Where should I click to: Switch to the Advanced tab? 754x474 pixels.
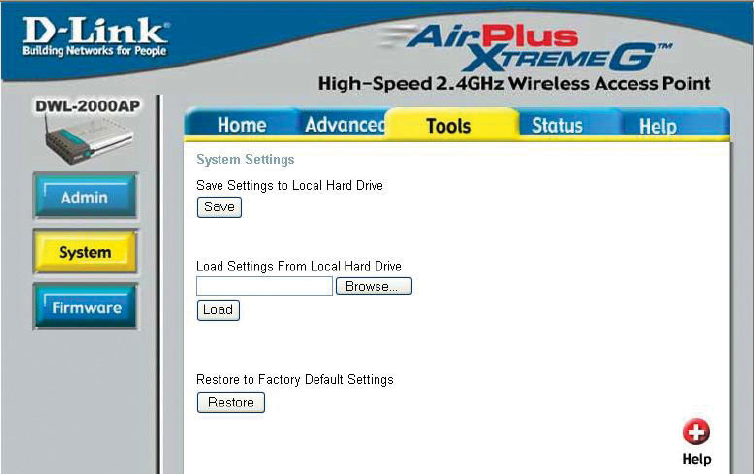pyautogui.click(x=344, y=125)
